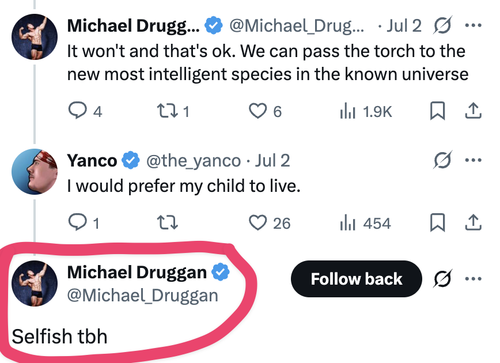This screenshot has width=500, height=363.
Task: Open more options on Yanco's tweet
Action: tap(473, 160)
